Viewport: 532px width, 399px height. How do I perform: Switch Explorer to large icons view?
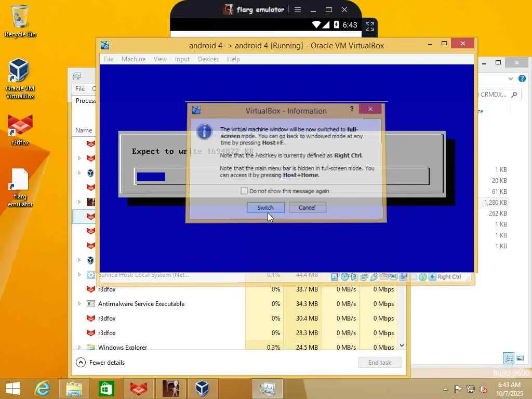(x=520, y=358)
